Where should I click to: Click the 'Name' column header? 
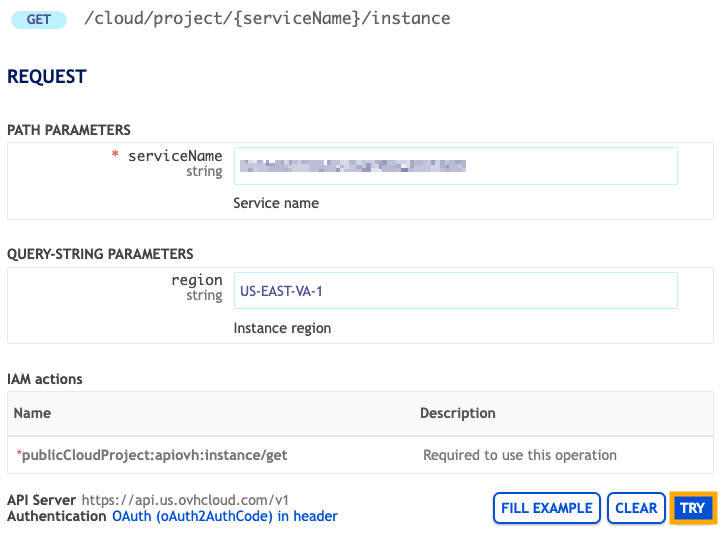(x=32, y=413)
